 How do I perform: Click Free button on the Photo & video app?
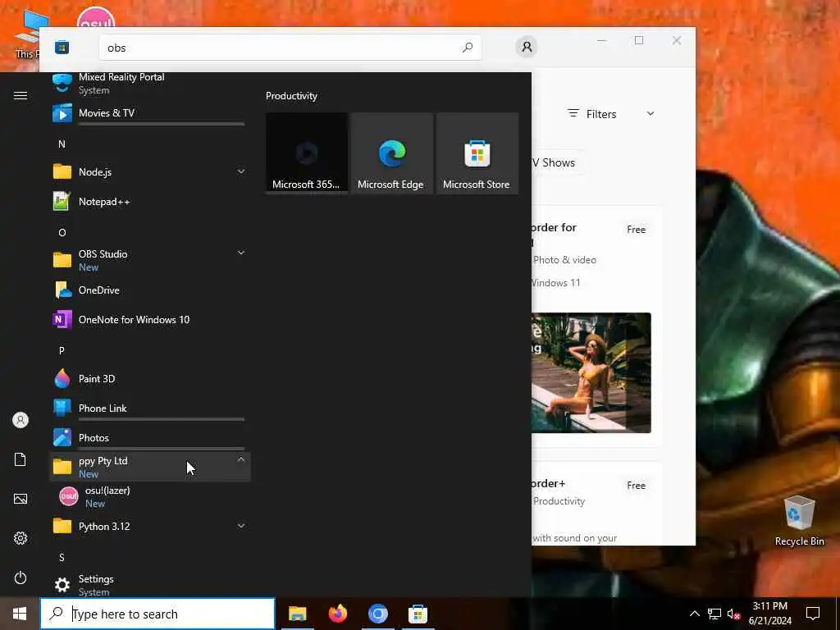tap(636, 230)
